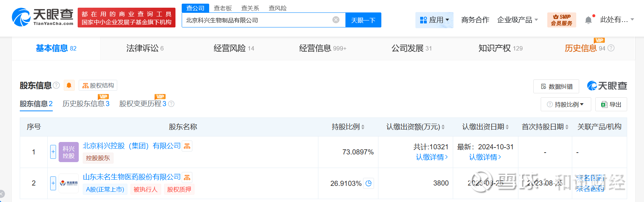Expand row 1 shareholder with the plus button
Image resolution: width=644 pixels, height=202 pixels.
(53, 151)
